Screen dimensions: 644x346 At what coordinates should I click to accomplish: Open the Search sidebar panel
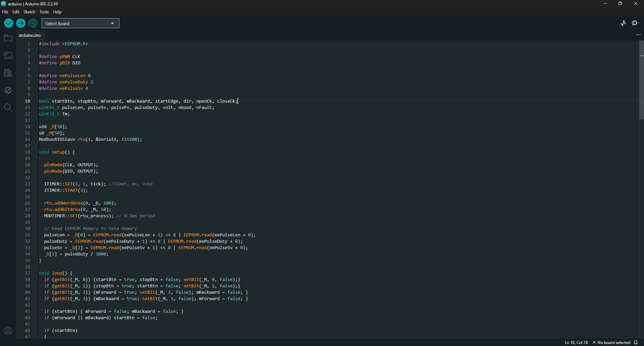tap(8, 108)
